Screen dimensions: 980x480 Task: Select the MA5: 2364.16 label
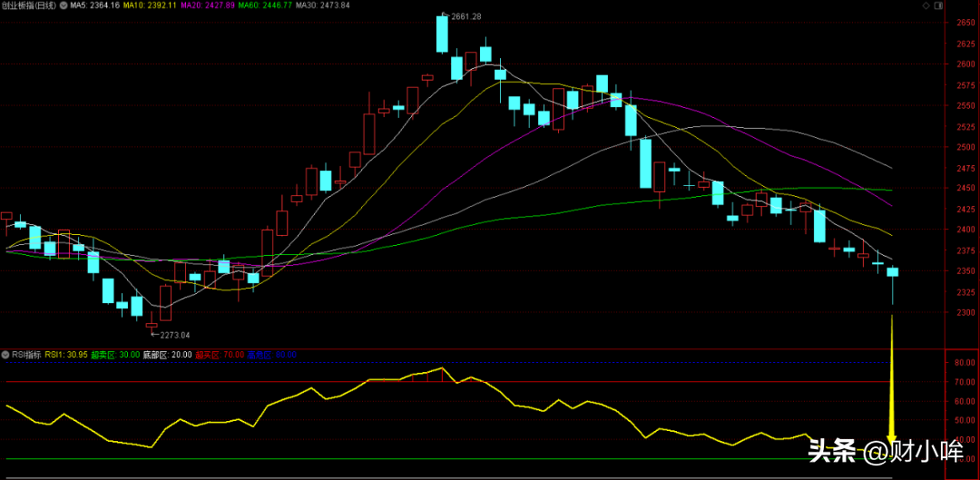tap(94, 5)
